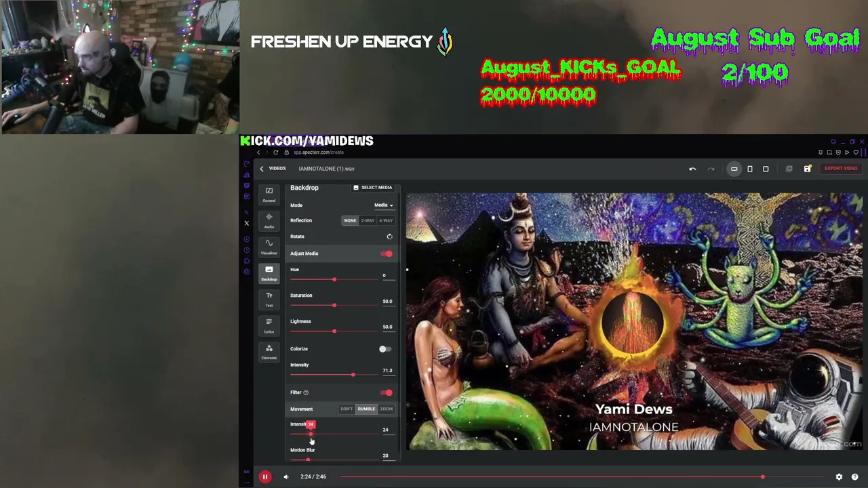Pause the video playback
This screenshot has height=488, width=868.
[265, 477]
